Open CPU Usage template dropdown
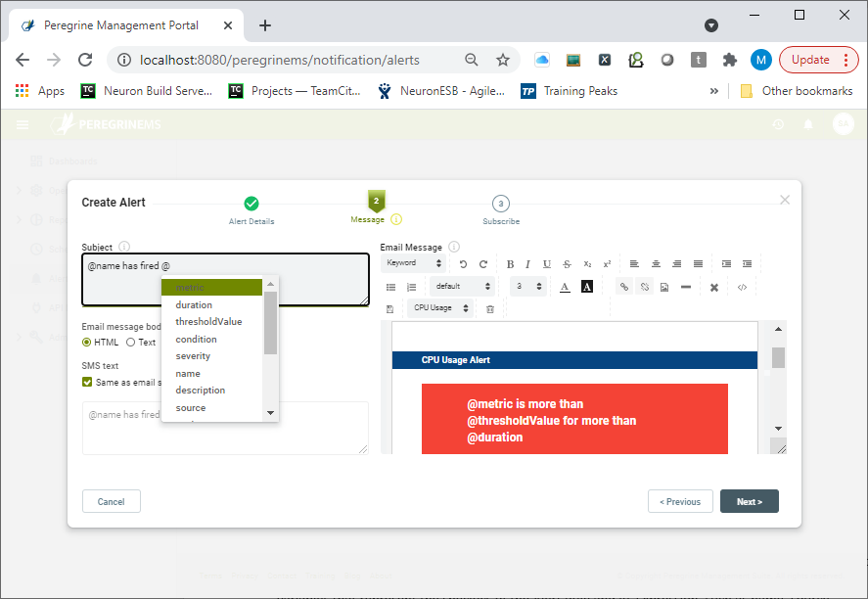The width and height of the screenshot is (868, 599). point(440,307)
